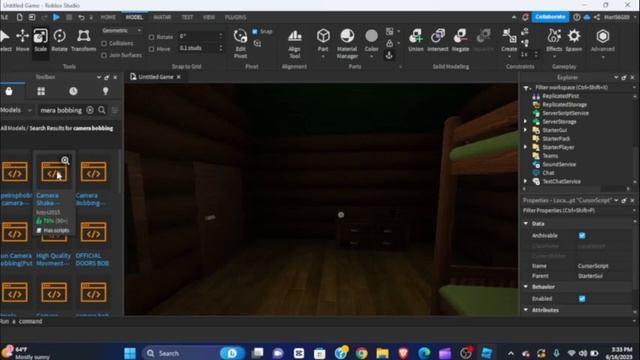Toggle the pivot Snap checkbox
The height and width of the screenshot is (360, 640).
point(255,31)
